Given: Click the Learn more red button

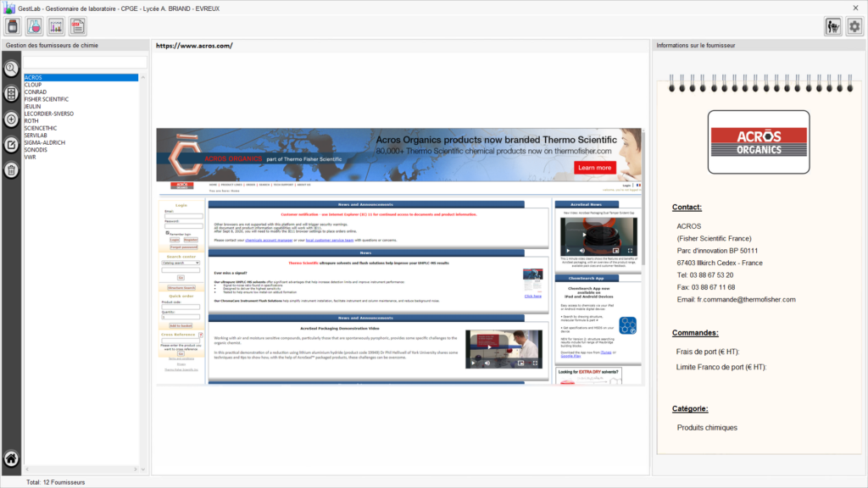Looking at the screenshot, I should (594, 168).
